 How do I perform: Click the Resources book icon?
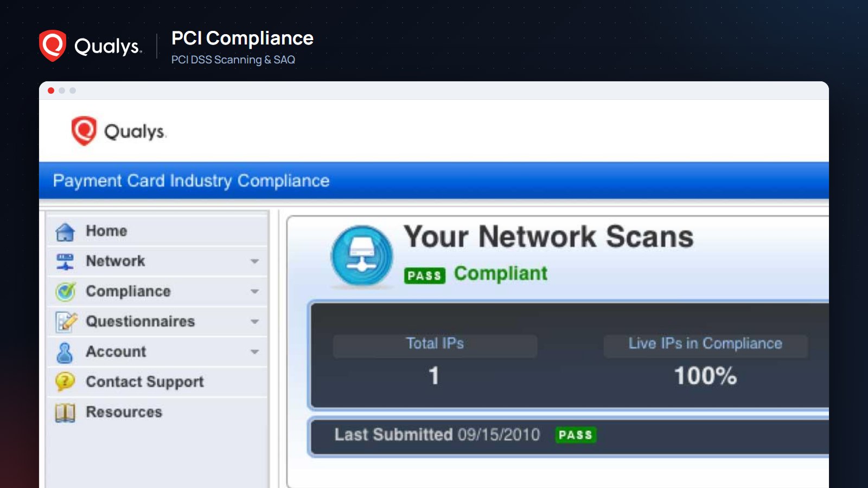[x=65, y=413]
